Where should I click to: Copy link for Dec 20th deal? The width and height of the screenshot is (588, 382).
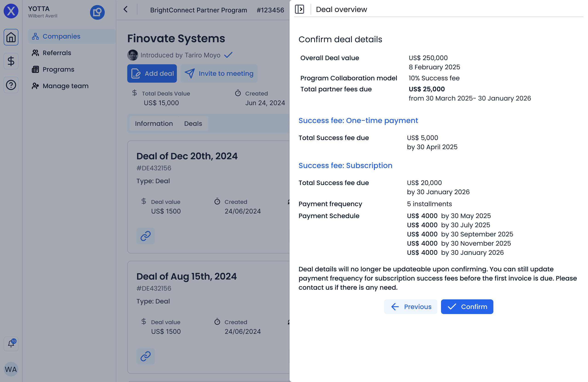click(146, 236)
